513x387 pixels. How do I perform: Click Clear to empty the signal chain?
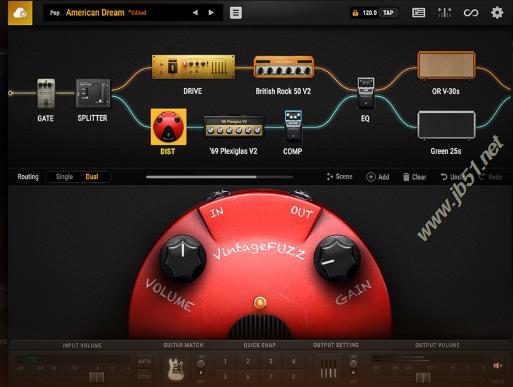click(x=414, y=177)
